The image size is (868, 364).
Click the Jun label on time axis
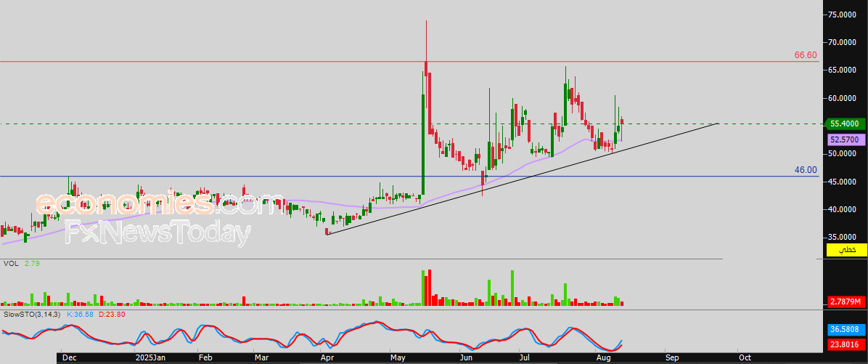[x=466, y=358]
